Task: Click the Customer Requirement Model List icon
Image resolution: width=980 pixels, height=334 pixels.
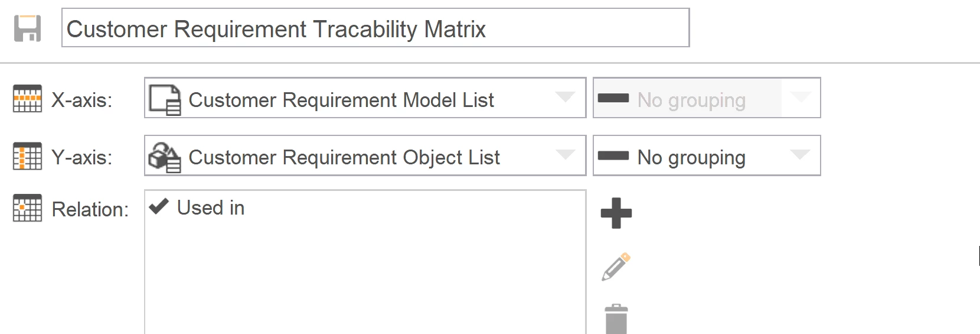Action: click(165, 99)
